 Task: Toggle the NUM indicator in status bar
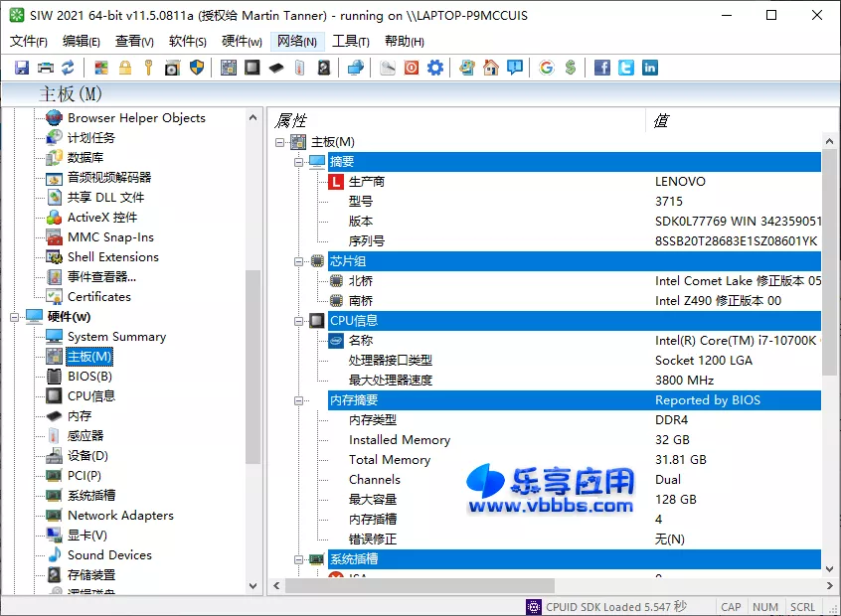tap(765, 606)
